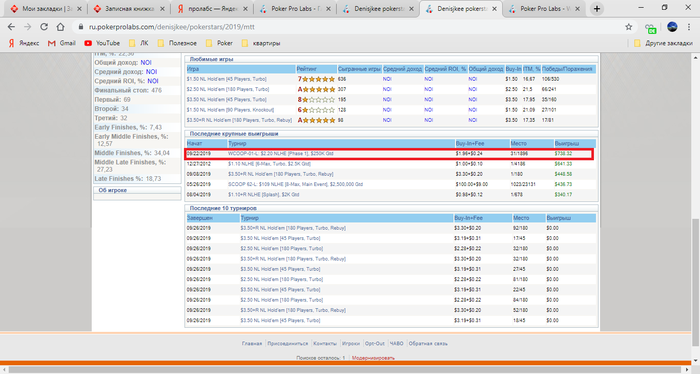Open the Яндекс bookmark

pos(24,43)
